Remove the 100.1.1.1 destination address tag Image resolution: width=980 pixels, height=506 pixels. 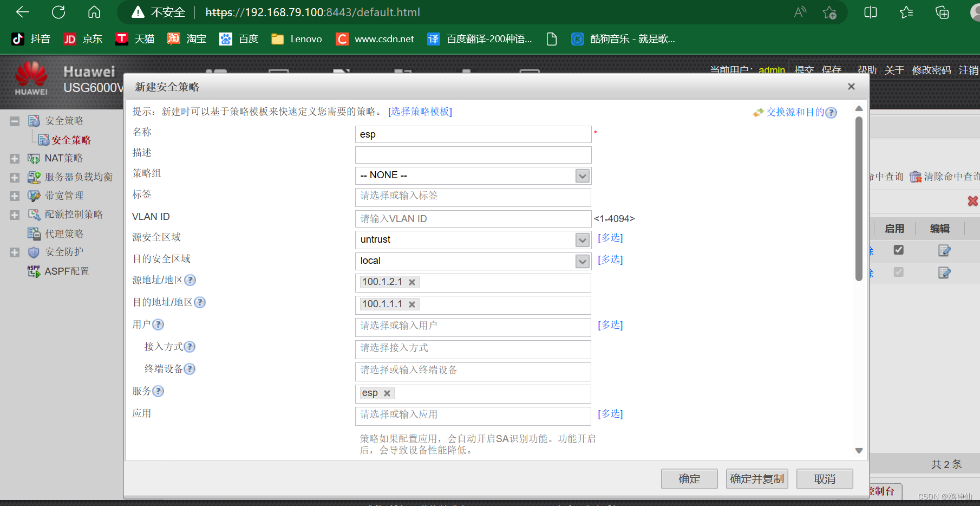click(412, 304)
